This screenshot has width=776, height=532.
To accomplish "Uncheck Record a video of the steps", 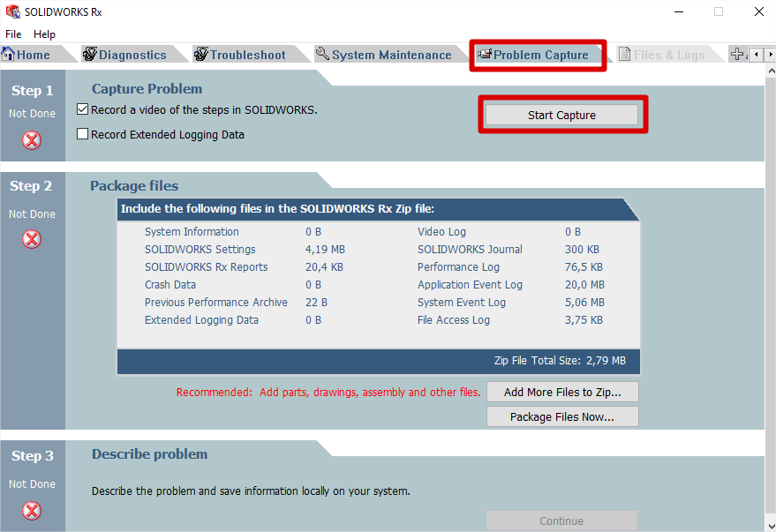I will (83, 110).
